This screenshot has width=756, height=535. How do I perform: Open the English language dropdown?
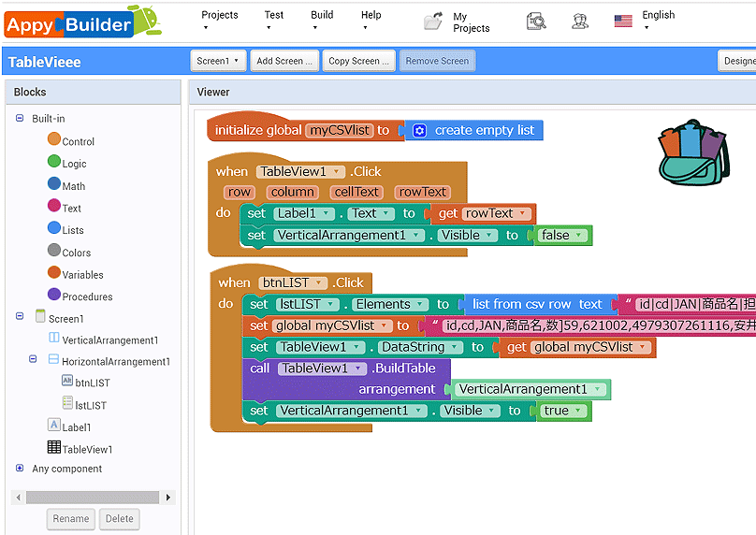tap(658, 21)
